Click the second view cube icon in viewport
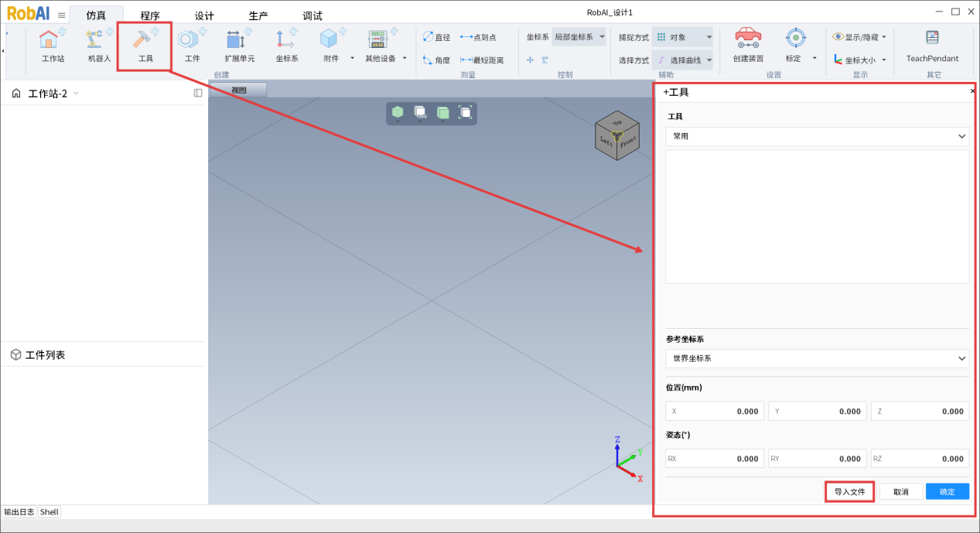Image resolution: width=980 pixels, height=533 pixels. click(420, 112)
